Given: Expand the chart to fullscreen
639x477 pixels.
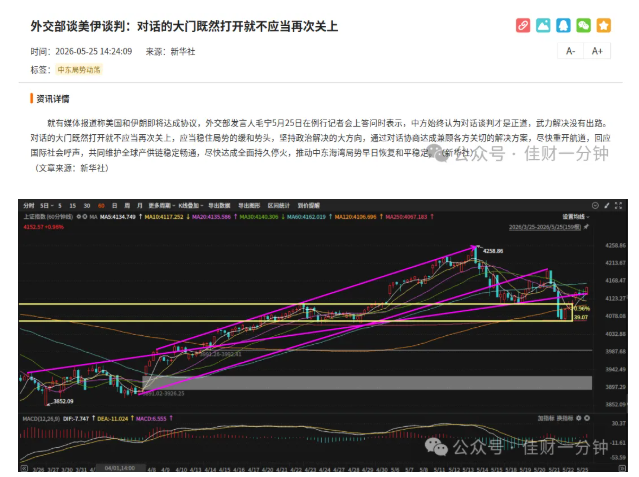Looking at the screenshot, I should pyautogui.click(x=618, y=205).
